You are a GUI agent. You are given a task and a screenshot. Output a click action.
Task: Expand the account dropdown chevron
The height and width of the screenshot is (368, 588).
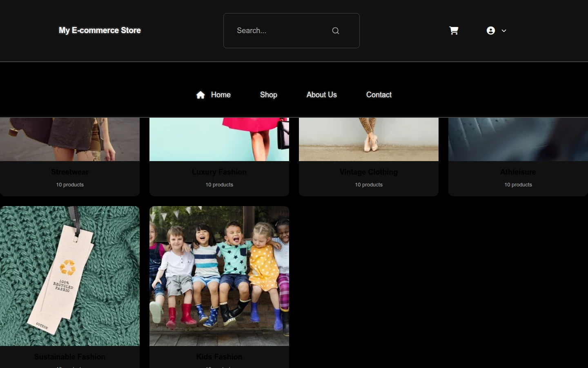504,31
